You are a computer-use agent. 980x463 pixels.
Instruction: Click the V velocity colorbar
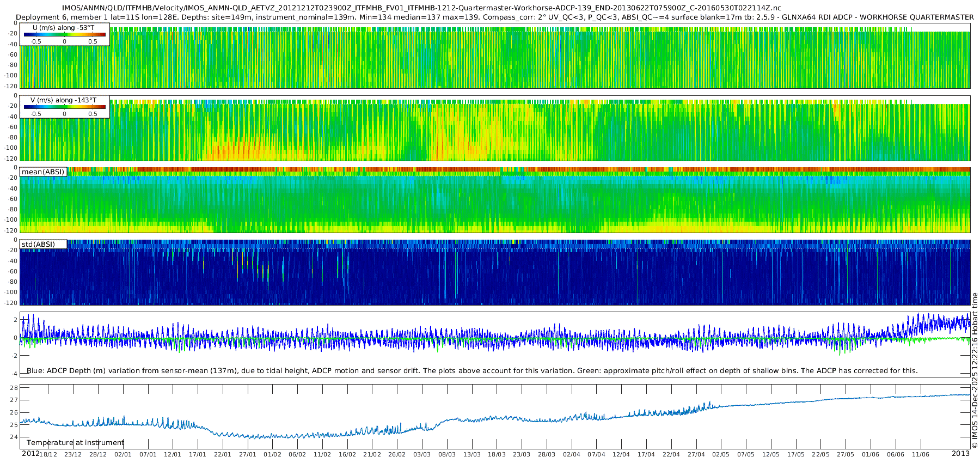point(64,107)
